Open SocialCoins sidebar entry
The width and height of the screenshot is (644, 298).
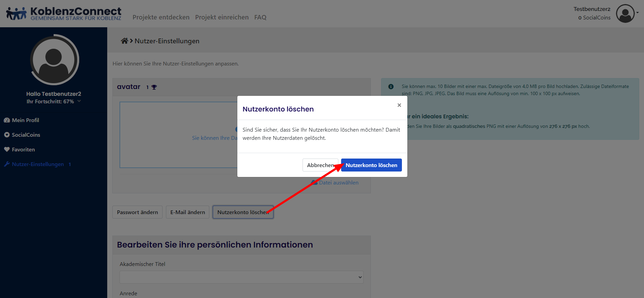[26, 135]
